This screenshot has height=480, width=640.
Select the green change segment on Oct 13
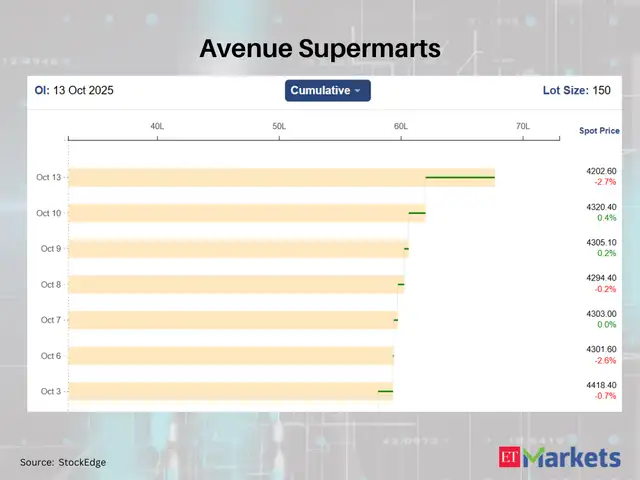click(x=460, y=178)
